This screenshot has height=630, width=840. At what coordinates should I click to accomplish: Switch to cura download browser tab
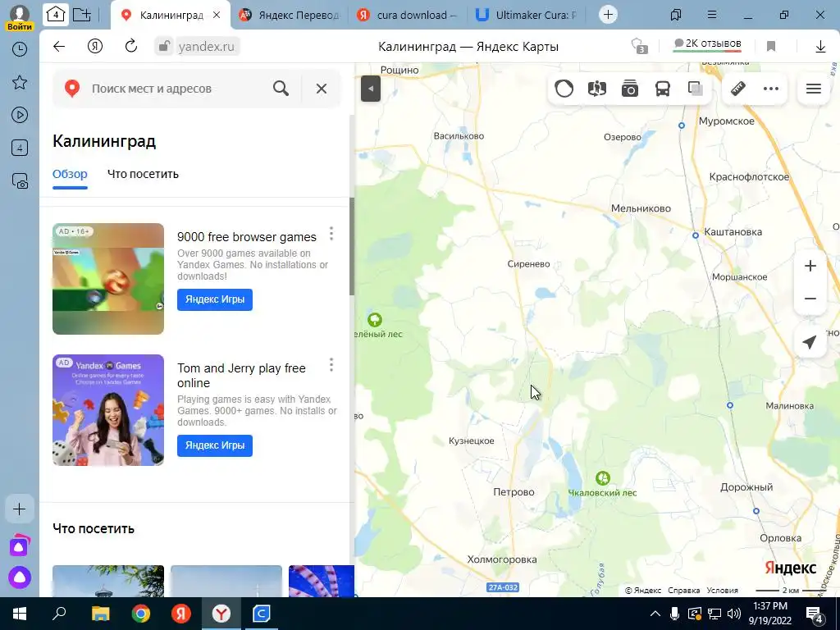point(409,15)
